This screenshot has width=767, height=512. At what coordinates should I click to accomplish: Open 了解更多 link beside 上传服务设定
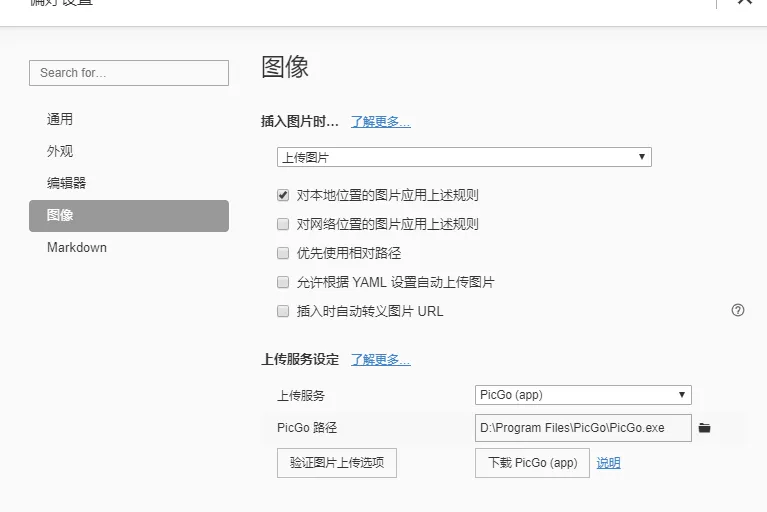[x=381, y=360]
